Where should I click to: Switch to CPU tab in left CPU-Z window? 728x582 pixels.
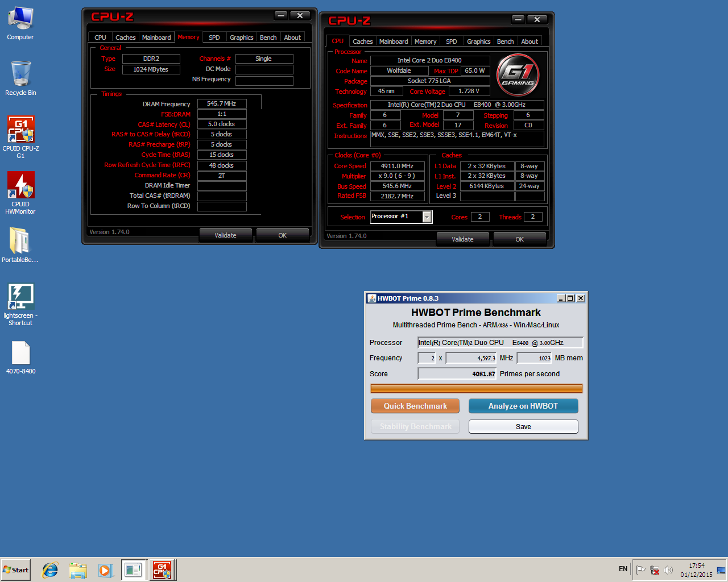click(101, 38)
